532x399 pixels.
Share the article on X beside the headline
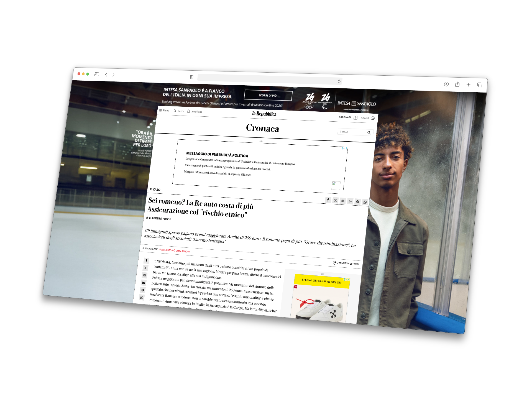click(x=336, y=201)
